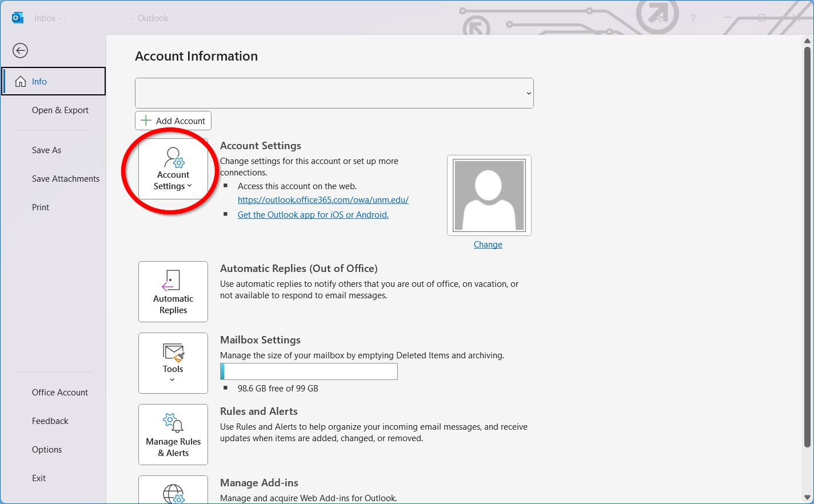Select Print in the sidebar
This screenshot has height=504, width=814.
41,207
